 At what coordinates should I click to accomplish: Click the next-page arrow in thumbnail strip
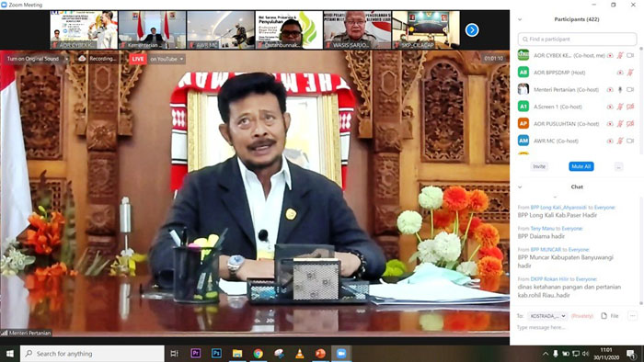pyautogui.click(x=472, y=30)
